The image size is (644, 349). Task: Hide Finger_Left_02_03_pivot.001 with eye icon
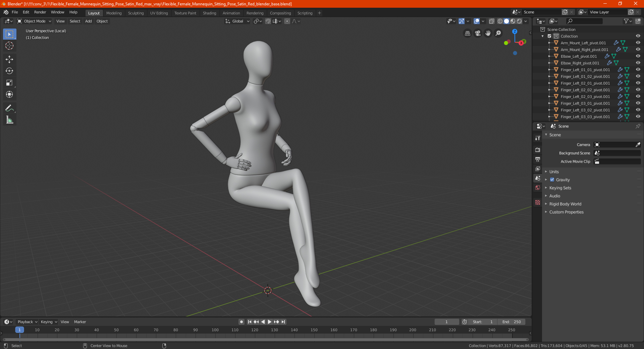click(638, 97)
